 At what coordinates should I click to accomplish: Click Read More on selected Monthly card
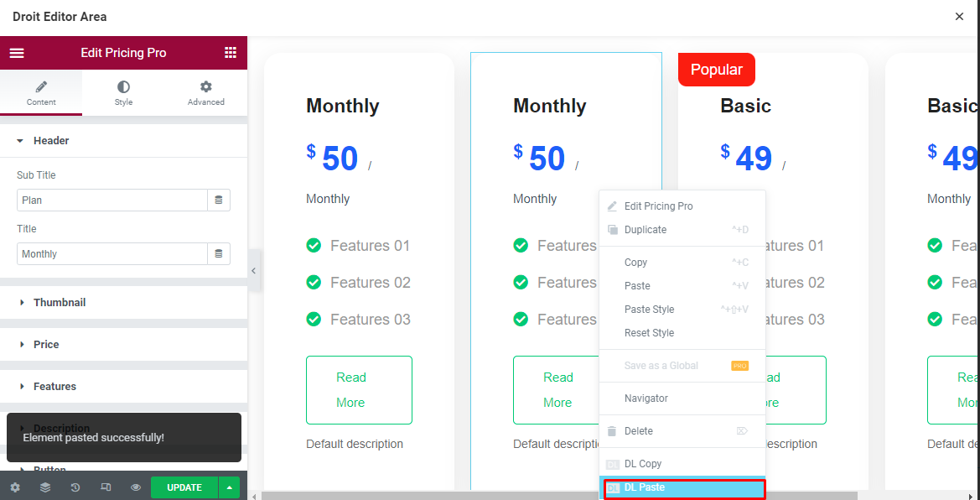(556, 390)
